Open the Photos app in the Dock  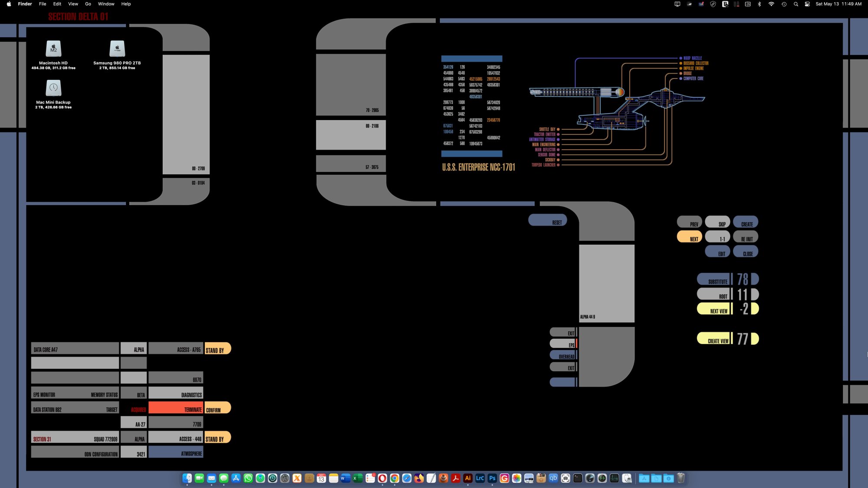[x=516, y=478]
